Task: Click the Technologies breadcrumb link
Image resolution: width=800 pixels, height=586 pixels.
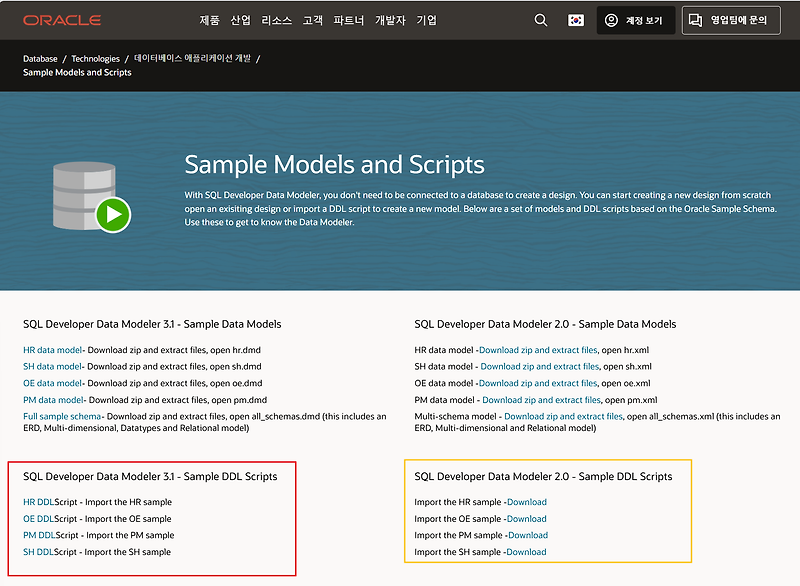Action: (98, 58)
